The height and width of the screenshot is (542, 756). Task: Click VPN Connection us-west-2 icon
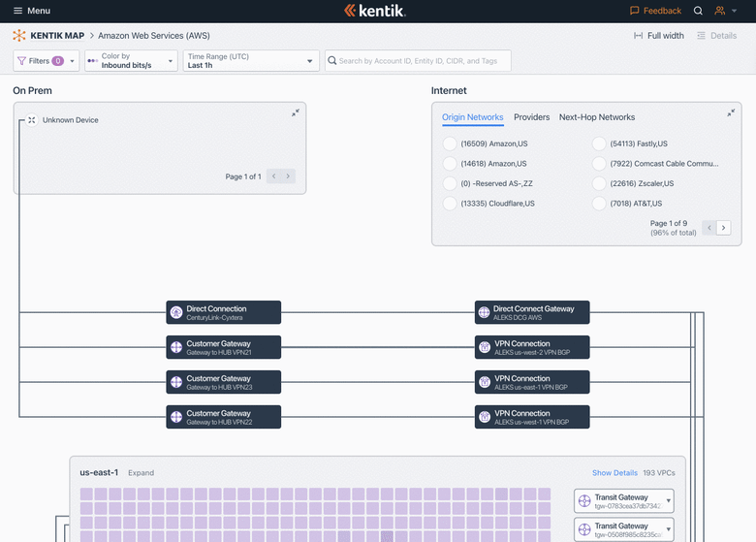[484, 347]
